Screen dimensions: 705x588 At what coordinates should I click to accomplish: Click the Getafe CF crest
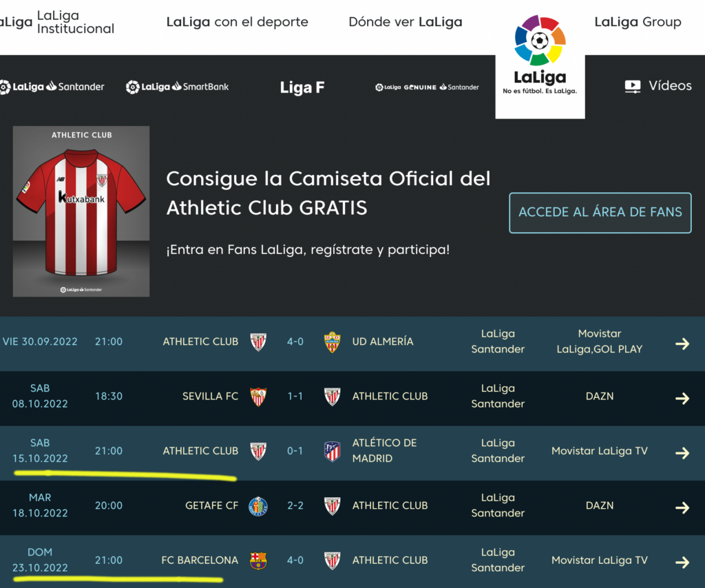coord(258,506)
